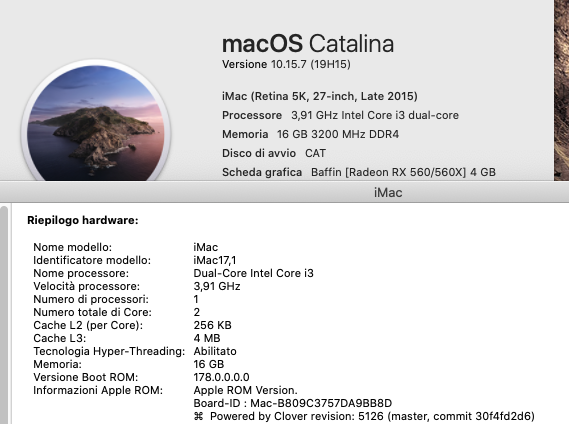Click the 'Informazioni Apple ROM:' label
This screenshot has height=424, width=569.
click(x=98, y=390)
